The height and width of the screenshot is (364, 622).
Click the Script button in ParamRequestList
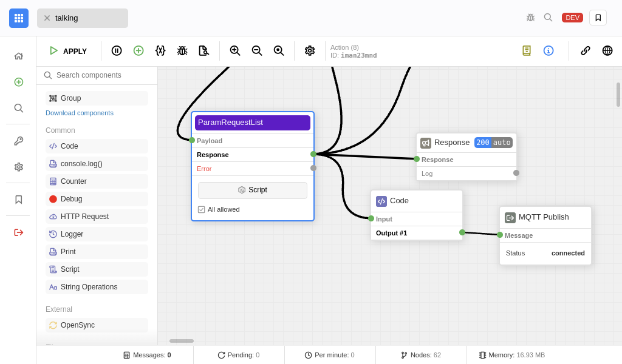click(x=253, y=190)
